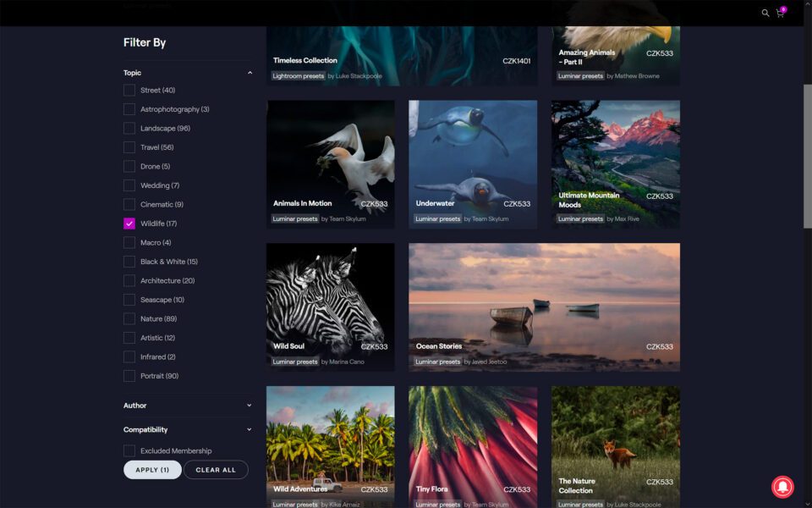Expand the Compatibility filter section
This screenshot has width=812, height=508.
[188, 430]
